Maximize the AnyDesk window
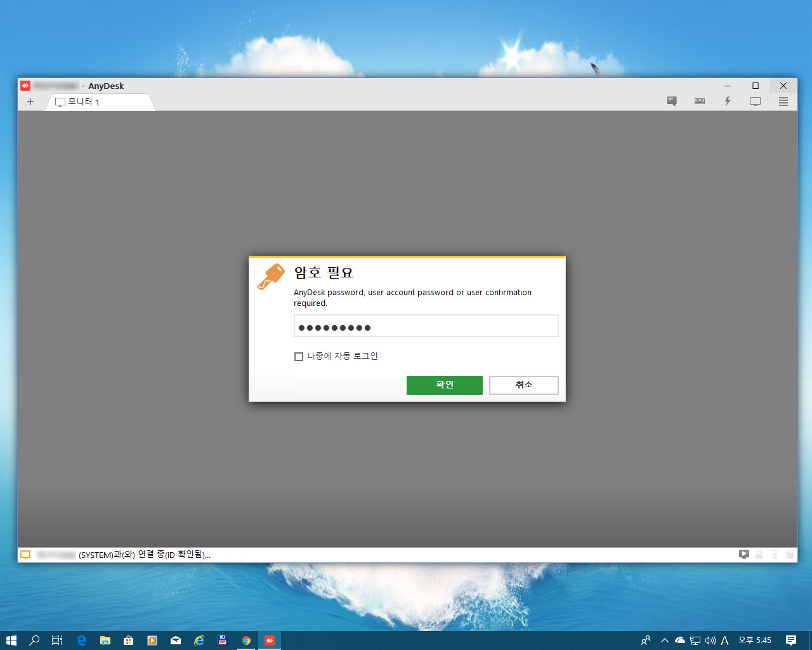812x650 pixels. click(x=756, y=86)
